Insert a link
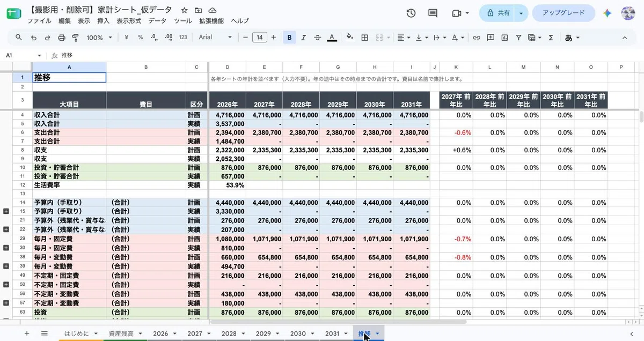The height and width of the screenshot is (341, 644). pyautogui.click(x=476, y=38)
